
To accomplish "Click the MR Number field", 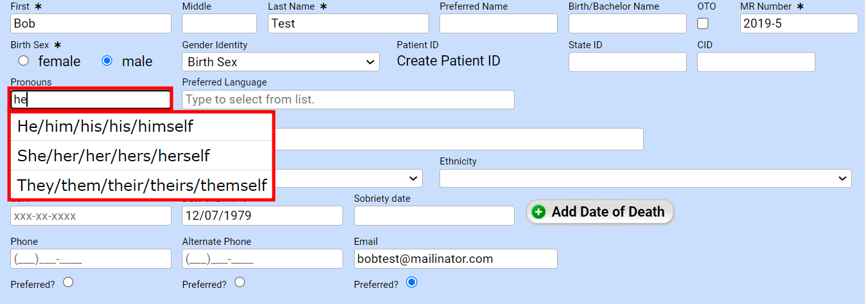I will tap(799, 24).
